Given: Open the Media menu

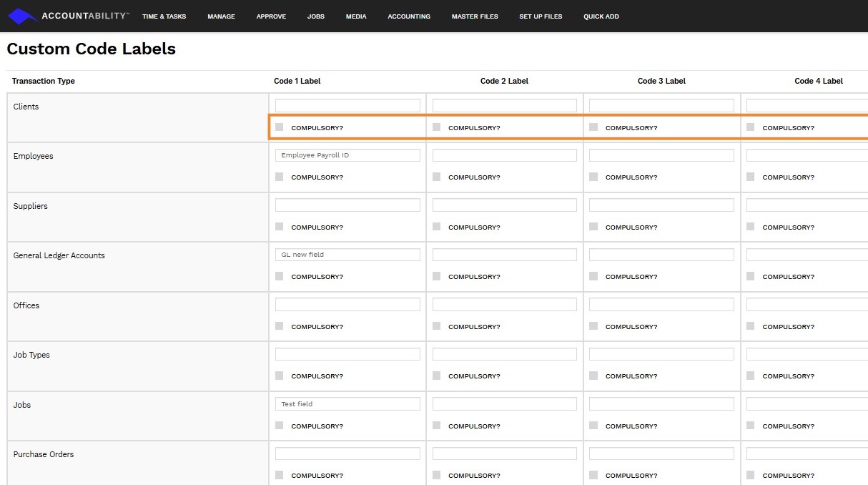Looking at the screenshot, I should (356, 16).
